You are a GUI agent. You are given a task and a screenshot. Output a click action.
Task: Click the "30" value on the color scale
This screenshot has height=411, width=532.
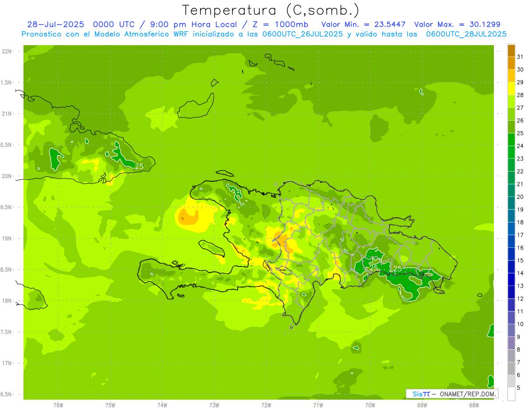coord(520,69)
